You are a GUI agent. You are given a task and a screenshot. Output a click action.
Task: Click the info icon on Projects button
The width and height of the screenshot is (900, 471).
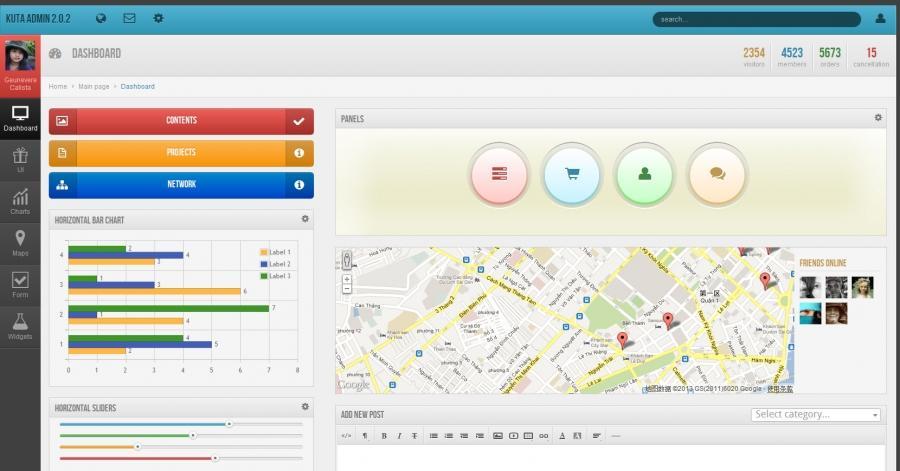(x=299, y=153)
